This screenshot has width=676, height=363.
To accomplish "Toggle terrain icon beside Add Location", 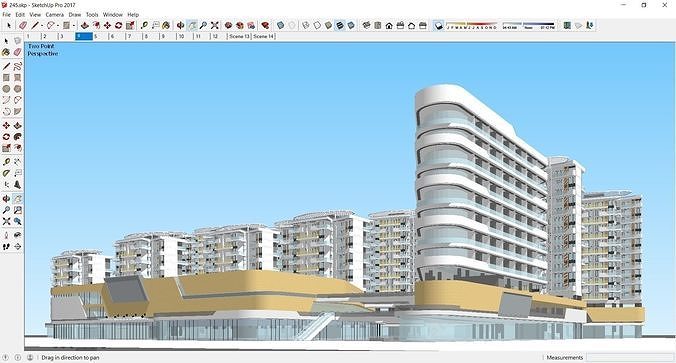I will (x=579, y=26).
